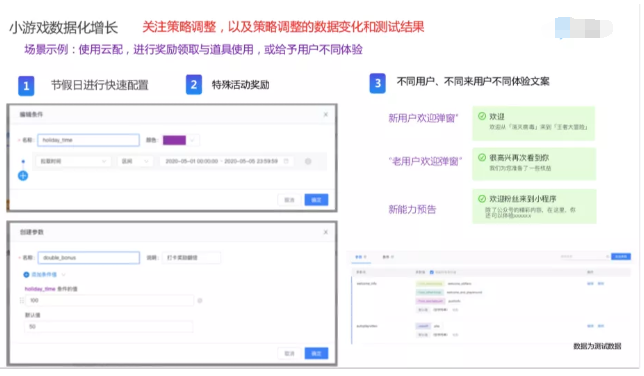Click the blue plus add-condition circle
Image resolution: width=644 pixels, height=376 pixels.
[x=23, y=176]
